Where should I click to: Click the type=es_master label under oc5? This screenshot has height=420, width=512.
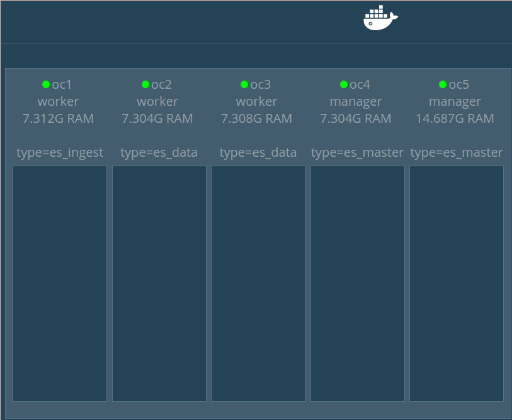pos(457,152)
